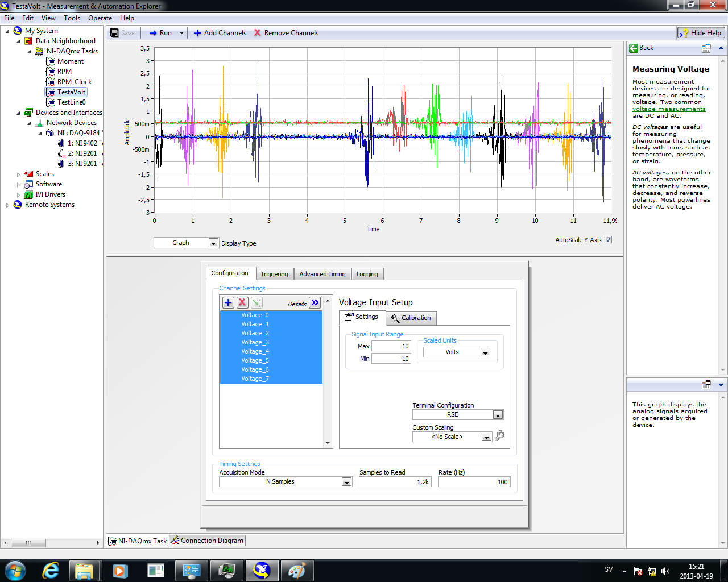The image size is (728, 582).
Task: Show channel Details with double-arrow button
Action: pyautogui.click(x=315, y=302)
